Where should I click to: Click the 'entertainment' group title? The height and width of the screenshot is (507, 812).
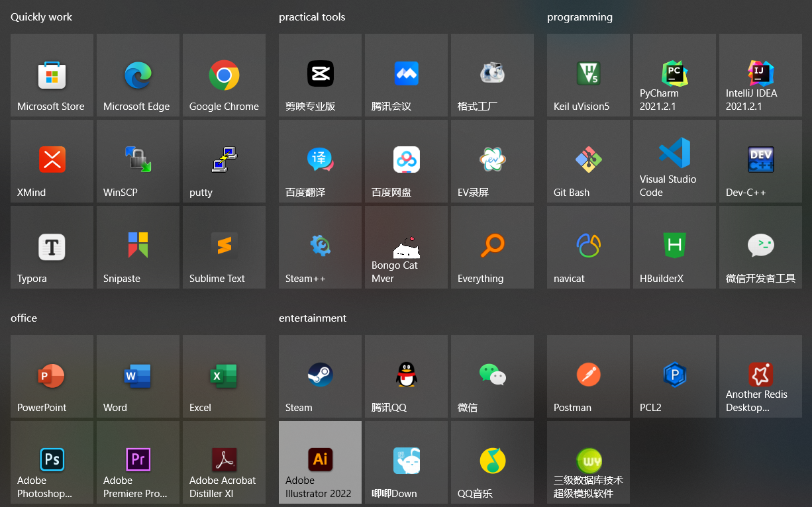[x=313, y=318]
